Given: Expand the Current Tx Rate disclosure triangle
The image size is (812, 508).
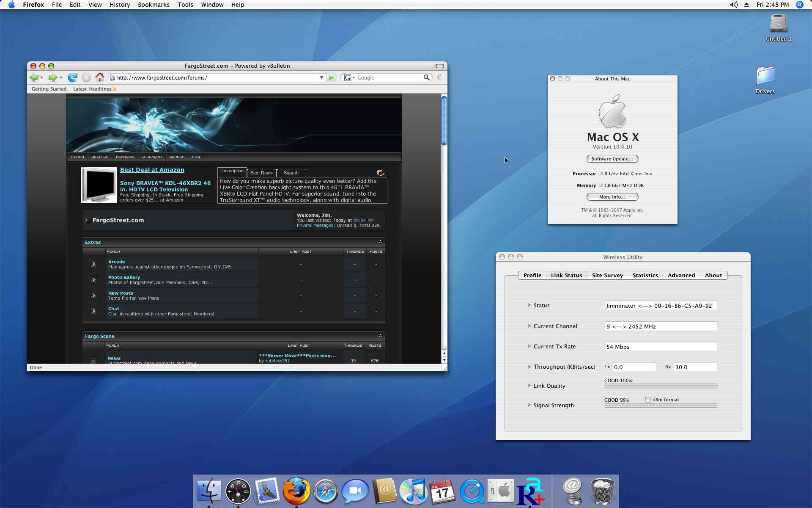Looking at the screenshot, I should (x=529, y=346).
